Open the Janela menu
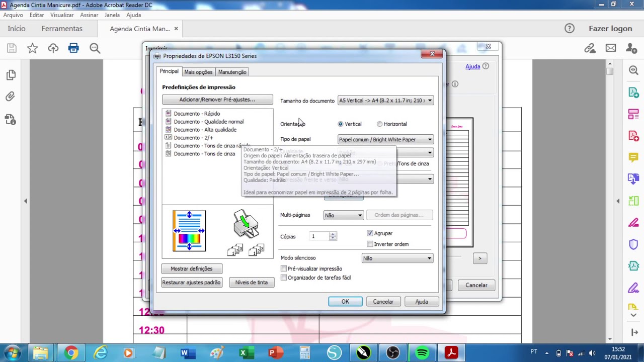 pos(112,15)
